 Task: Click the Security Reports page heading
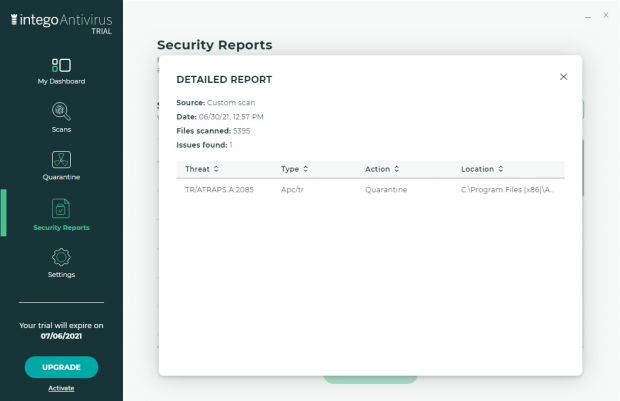pyautogui.click(x=215, y=45)
